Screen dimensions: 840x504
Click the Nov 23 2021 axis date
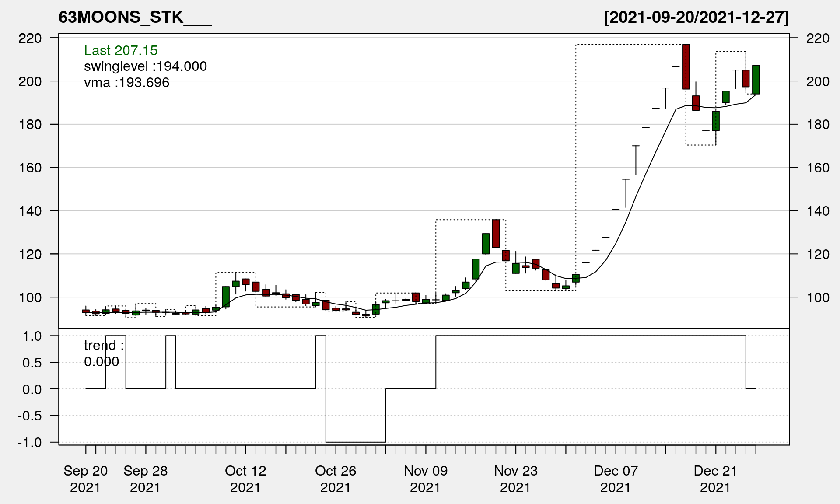[515, 479]
